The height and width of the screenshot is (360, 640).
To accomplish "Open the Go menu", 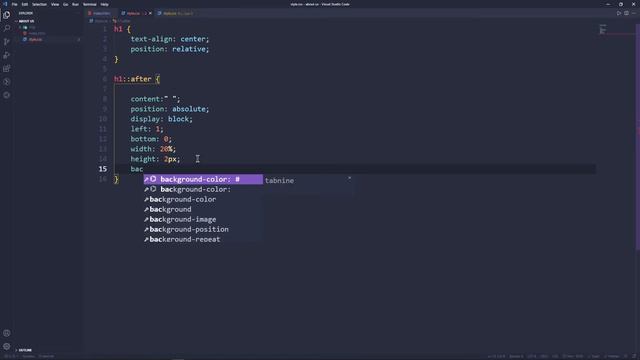I will pyautogui.click(x=66, y=4).
